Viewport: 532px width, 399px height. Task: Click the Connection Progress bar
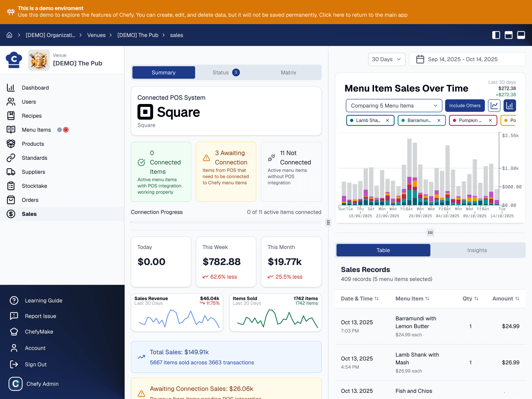coord(226,222)
